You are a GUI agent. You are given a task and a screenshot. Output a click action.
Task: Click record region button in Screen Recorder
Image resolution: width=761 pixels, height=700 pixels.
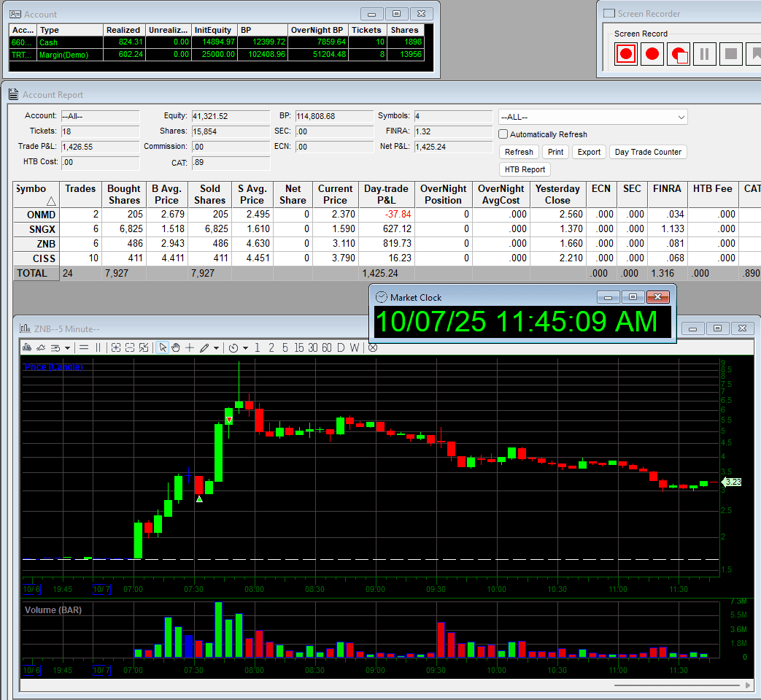[679, 53]
